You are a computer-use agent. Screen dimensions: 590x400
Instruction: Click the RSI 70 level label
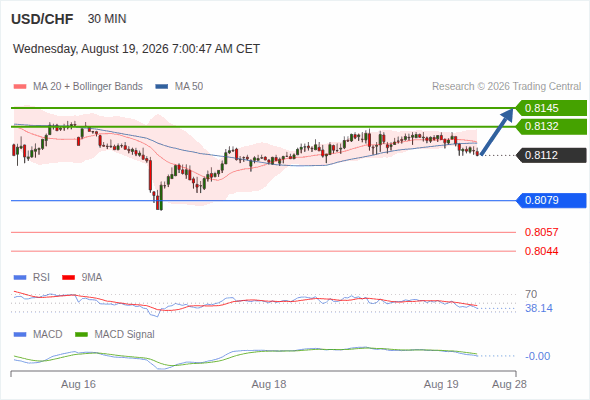coord(531,294)
